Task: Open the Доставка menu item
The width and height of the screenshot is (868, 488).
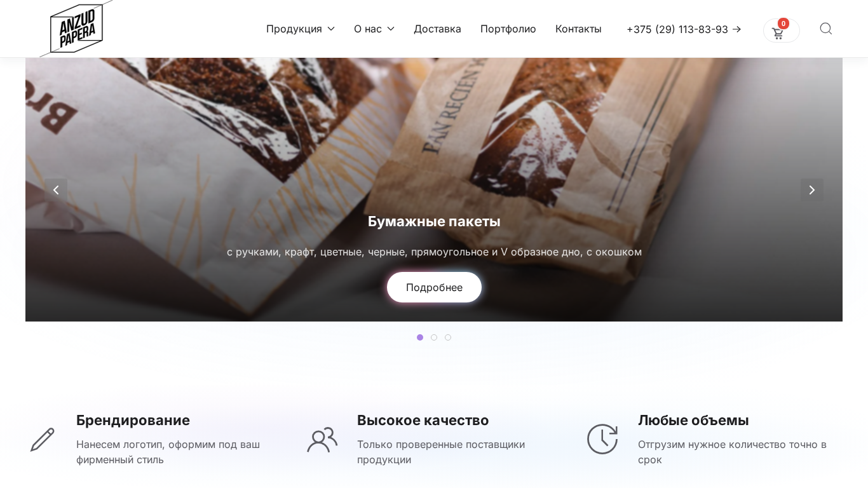Action: tap(437, 29)
